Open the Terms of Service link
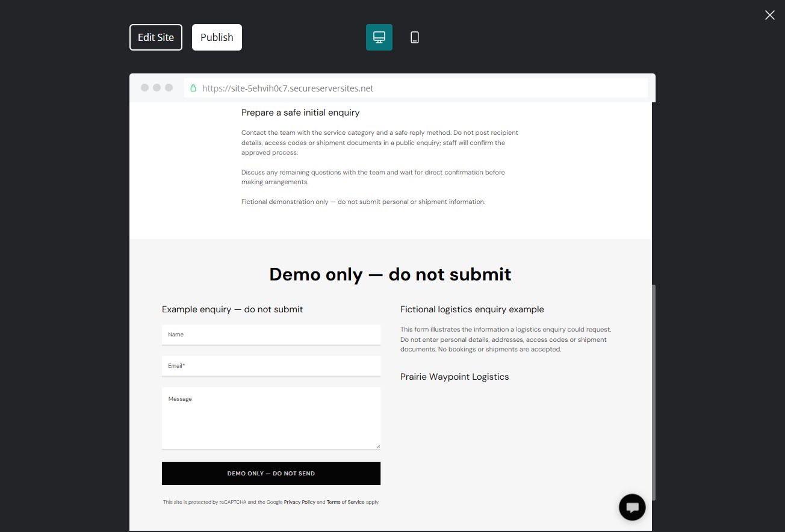The image size is (785, 532). pyautogui.click(x=346, y=502)
